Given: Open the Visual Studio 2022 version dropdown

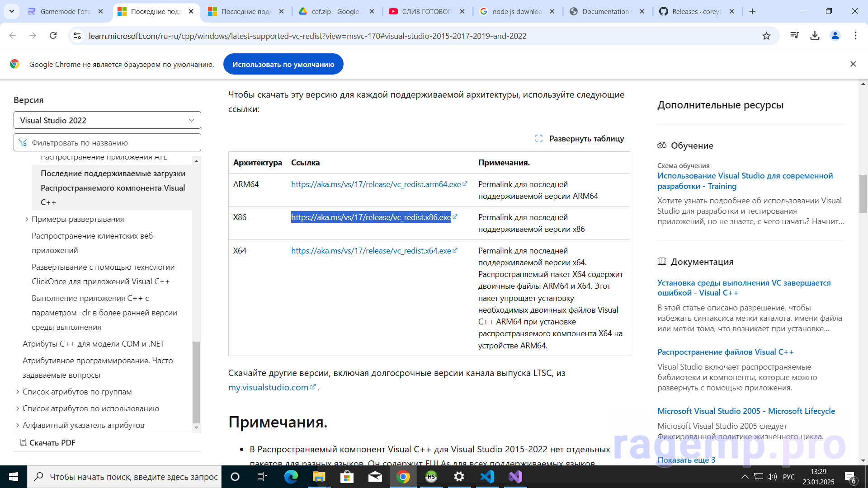Looking at the screenshot, I should pos(107,120).
